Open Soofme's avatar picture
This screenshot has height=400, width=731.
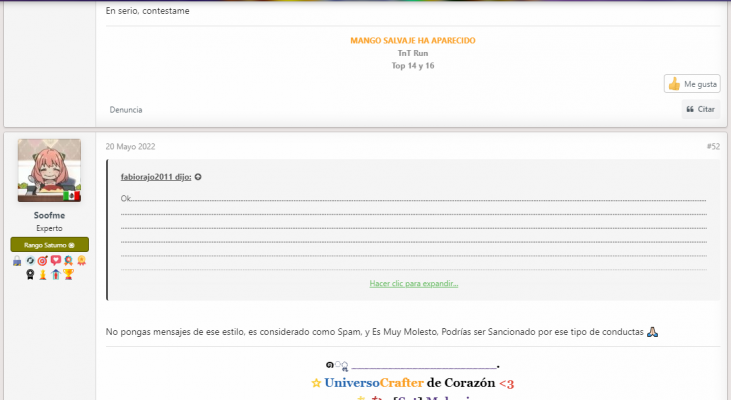(x=49, y=170)
